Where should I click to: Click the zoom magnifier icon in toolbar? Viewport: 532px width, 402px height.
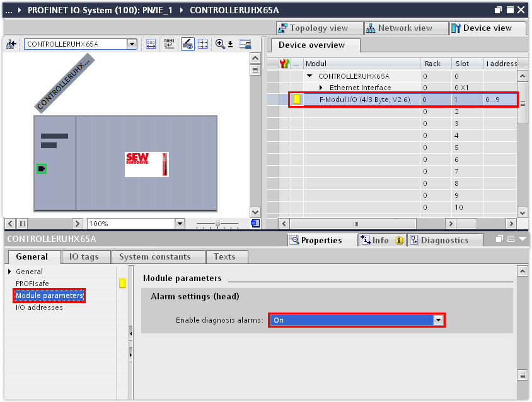[220, 44]
